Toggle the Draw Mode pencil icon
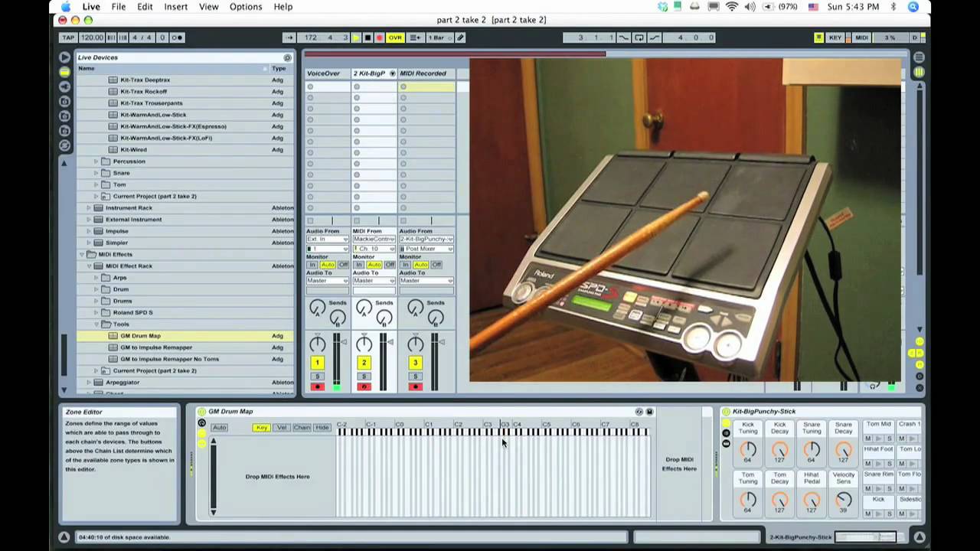This screenshot has height=551, width=980. pyautogui.click(x=460, y=37)
